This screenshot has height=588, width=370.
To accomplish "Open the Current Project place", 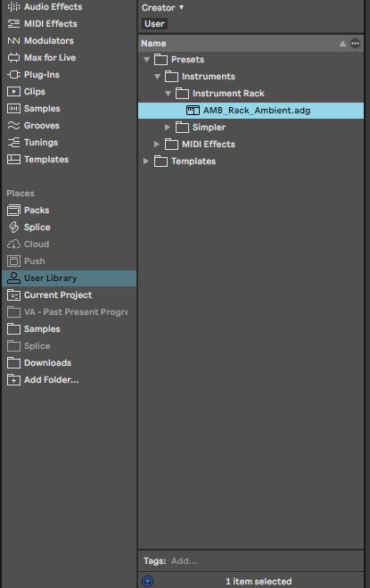I will pyautogui.click(x=58, y=295).
